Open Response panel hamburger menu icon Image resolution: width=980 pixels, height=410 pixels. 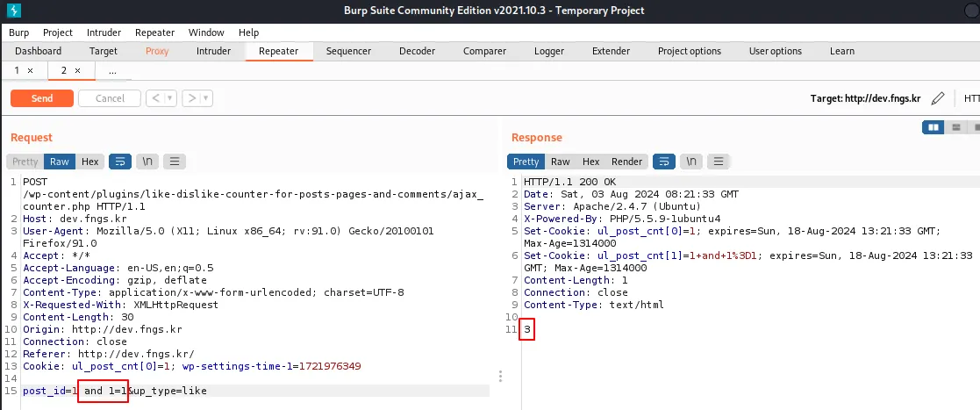click(x=719, y=162)
